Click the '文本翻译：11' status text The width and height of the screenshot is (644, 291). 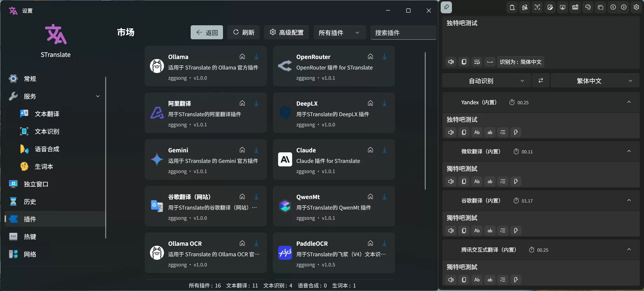click(x=242, y=285)
